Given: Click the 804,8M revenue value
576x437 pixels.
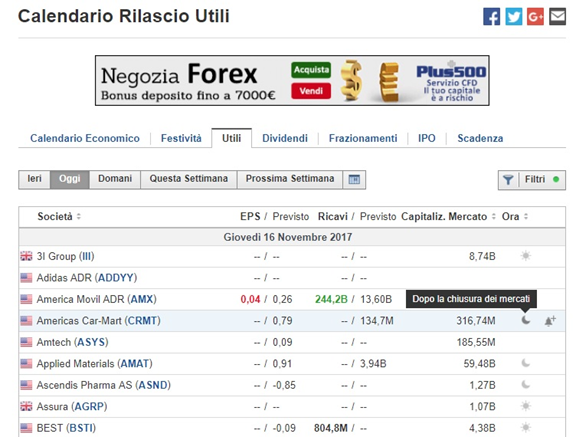Looking at the screenshot, I should 331,428.
